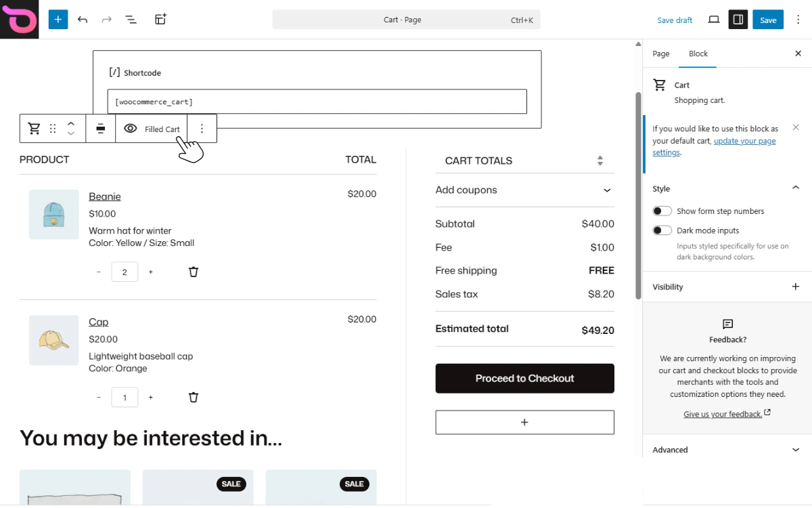Delete the Beanie item with trash icon
The height and width of the screenshot is (508, 812).
(194, 272)
